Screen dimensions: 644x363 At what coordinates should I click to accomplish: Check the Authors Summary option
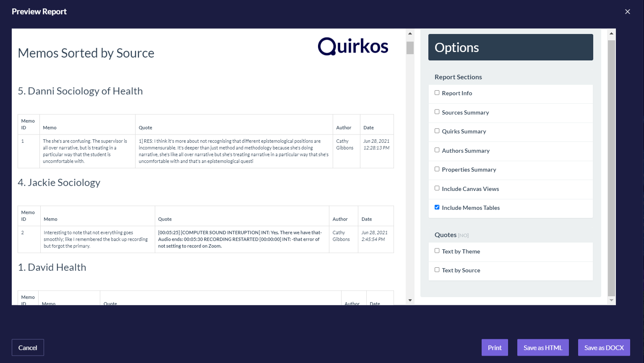437,150
